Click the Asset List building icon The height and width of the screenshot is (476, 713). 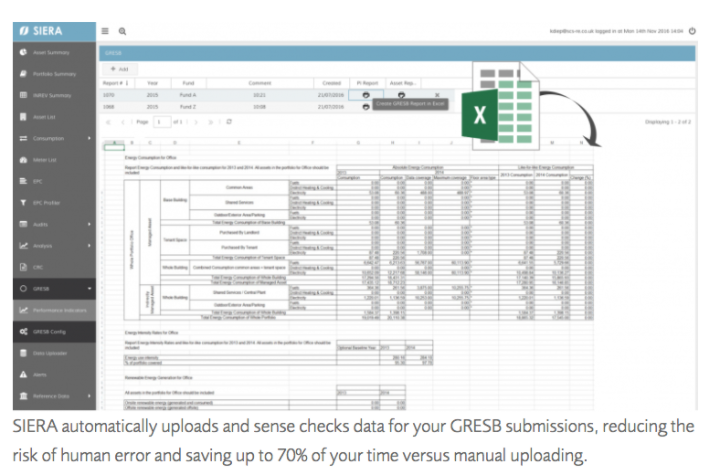pyautogui.click(x=23, y=117)
